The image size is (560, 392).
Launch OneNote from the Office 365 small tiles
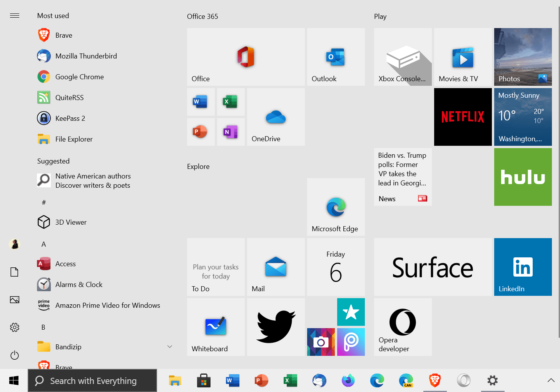(231, 132)
